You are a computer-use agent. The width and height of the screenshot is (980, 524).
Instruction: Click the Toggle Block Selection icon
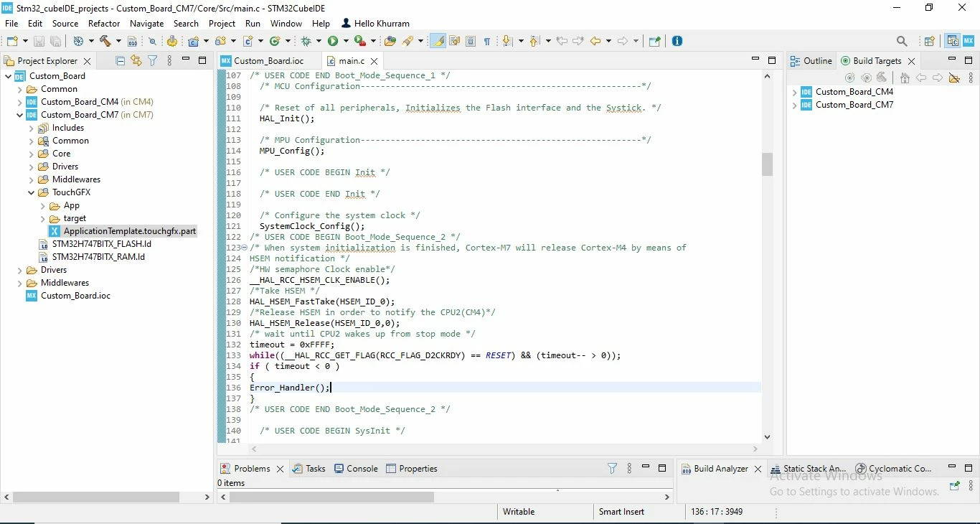471,41
